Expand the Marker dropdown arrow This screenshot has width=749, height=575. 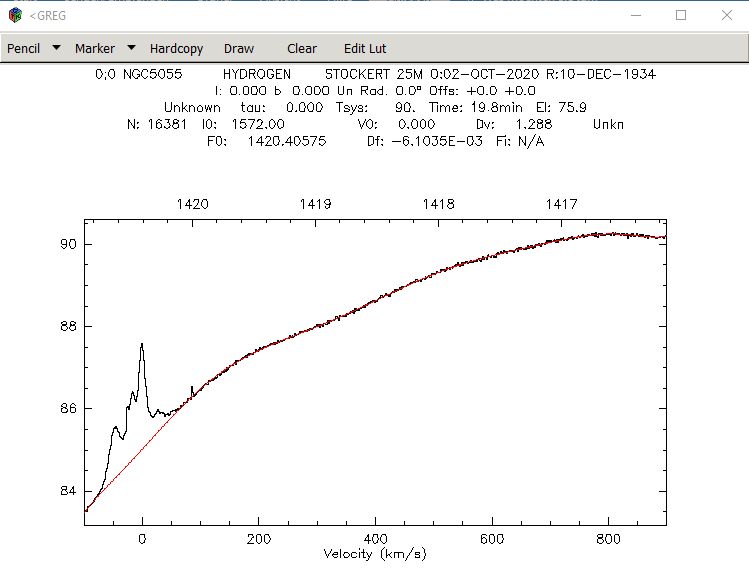tap(131, 48)
